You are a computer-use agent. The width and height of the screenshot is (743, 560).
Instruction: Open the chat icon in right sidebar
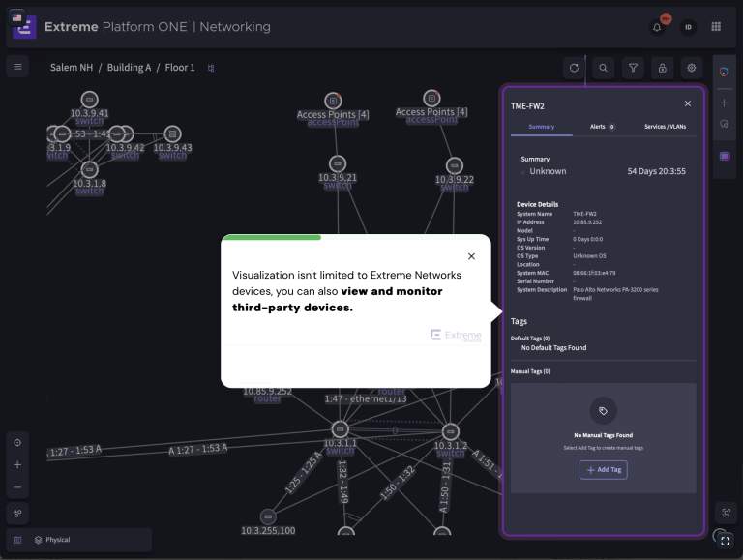[x=724, y=124]
